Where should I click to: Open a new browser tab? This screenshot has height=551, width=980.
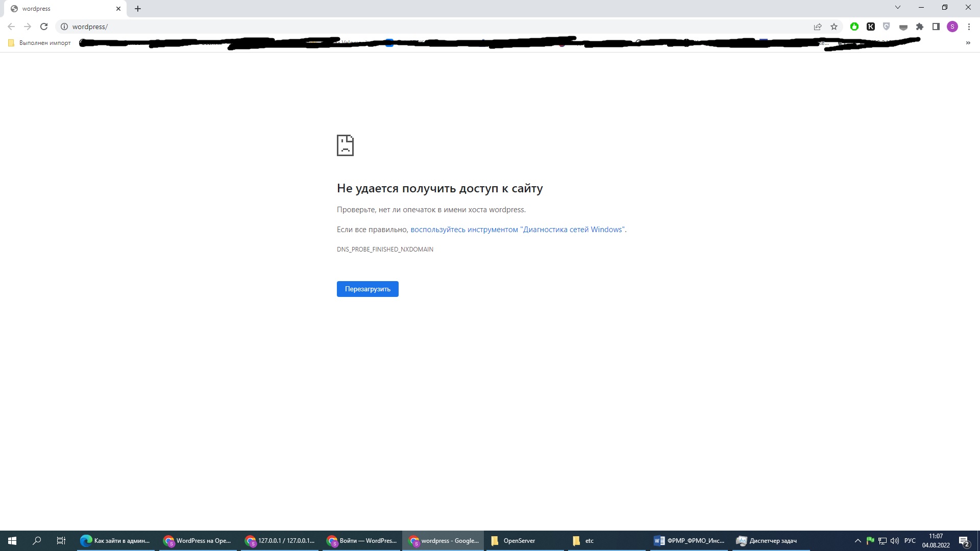pyautogui.click(x=138, y=9)
